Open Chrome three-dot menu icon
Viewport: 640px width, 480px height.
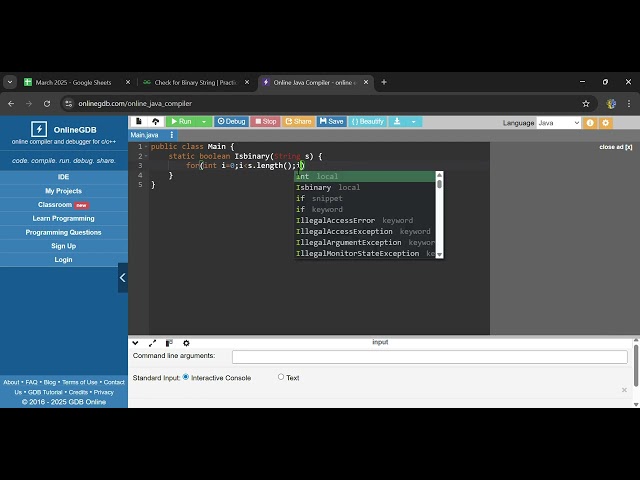click(x=629, y=104)
